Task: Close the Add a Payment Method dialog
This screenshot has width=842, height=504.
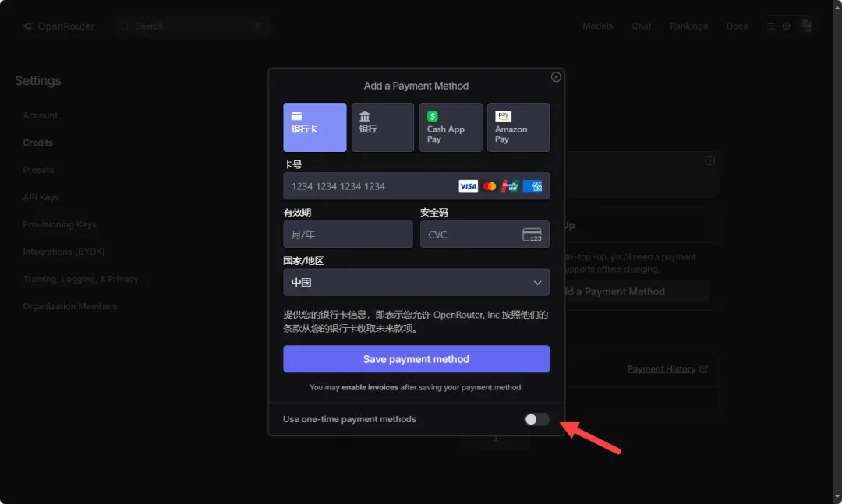Action: click(x=556, y=77)
